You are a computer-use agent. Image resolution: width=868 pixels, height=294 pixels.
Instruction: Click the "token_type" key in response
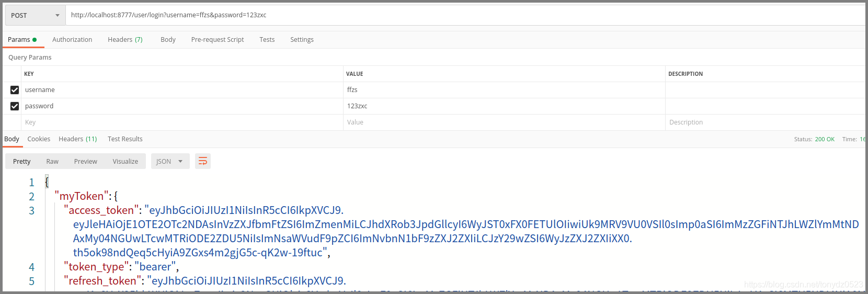coord(97,267)
